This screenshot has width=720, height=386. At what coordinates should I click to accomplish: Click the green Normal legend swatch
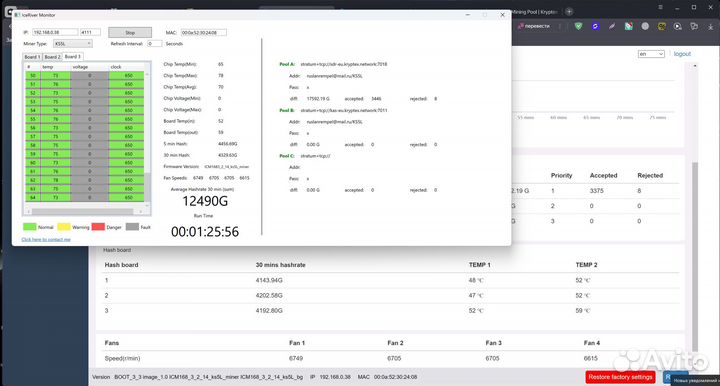[29, 227]
